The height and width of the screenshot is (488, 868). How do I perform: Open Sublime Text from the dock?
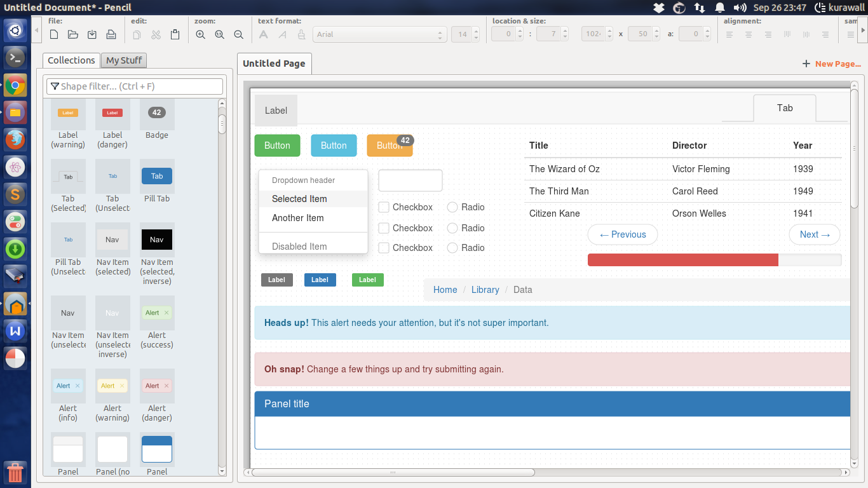[x=15, y=194]
